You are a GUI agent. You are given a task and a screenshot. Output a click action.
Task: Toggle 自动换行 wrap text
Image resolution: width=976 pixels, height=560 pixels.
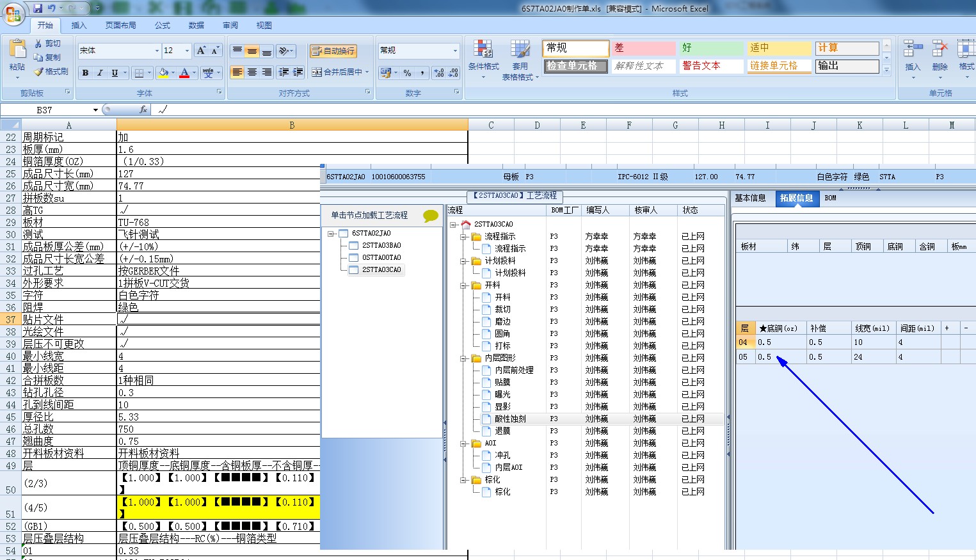[333, 51]
